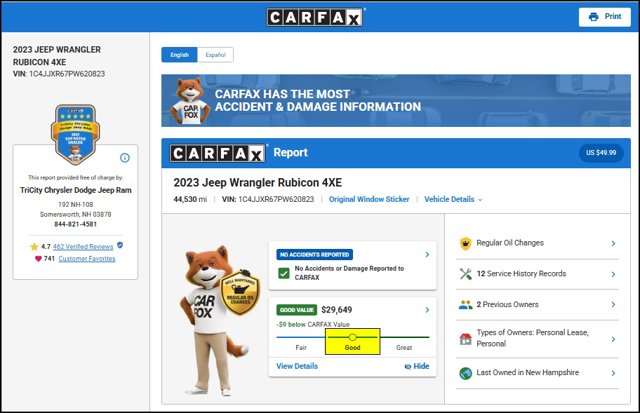
Task: Click the 2 Previous Owners text
Action: 507,304
